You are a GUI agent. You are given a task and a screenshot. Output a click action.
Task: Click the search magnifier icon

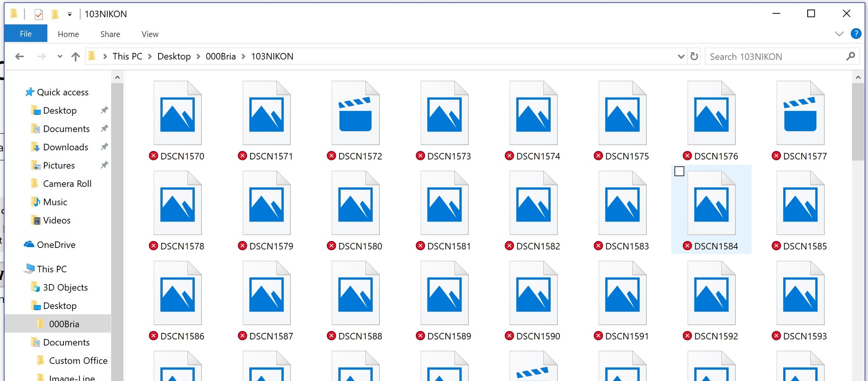click(x=850, y=56)
